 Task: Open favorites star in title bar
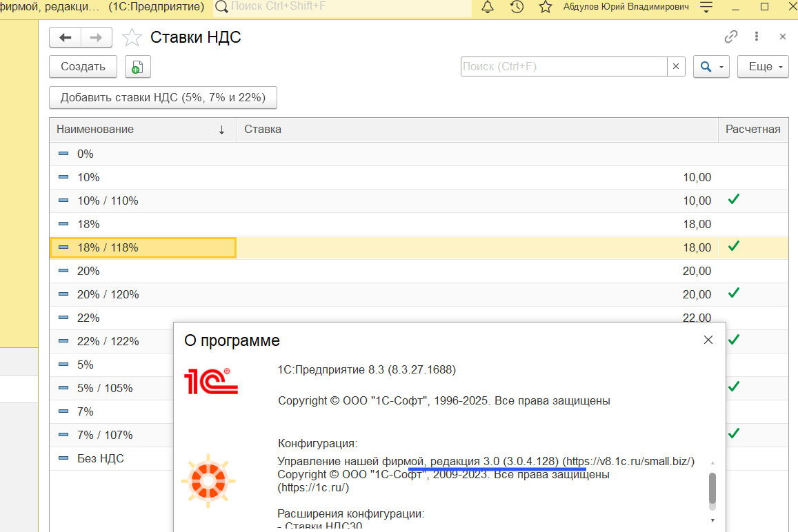tap(546, 7)
